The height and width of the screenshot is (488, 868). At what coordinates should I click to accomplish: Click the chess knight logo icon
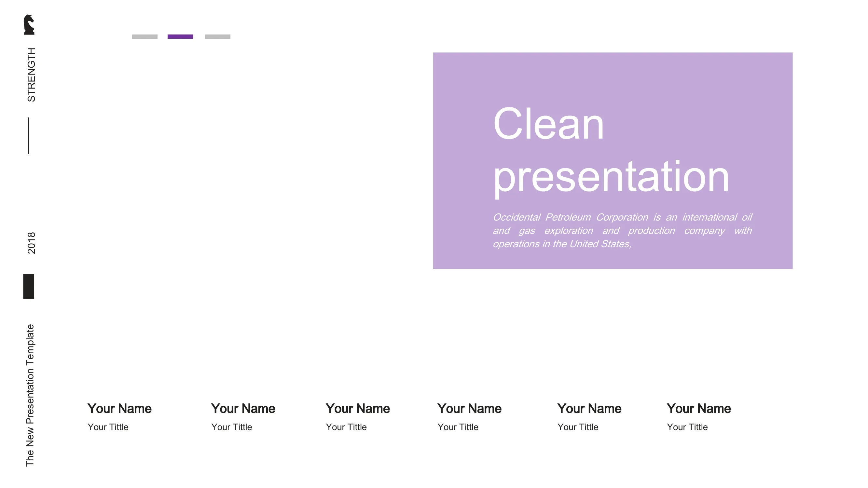pos(29,25)
